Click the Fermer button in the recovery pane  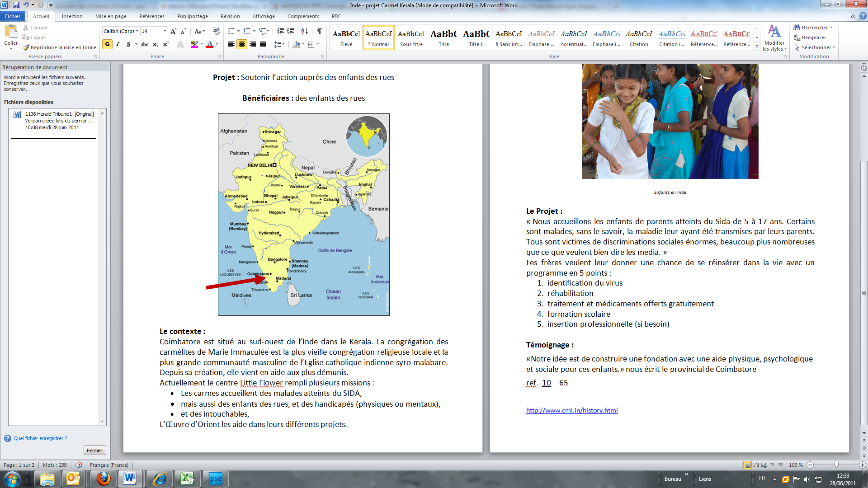click(94, 450)
